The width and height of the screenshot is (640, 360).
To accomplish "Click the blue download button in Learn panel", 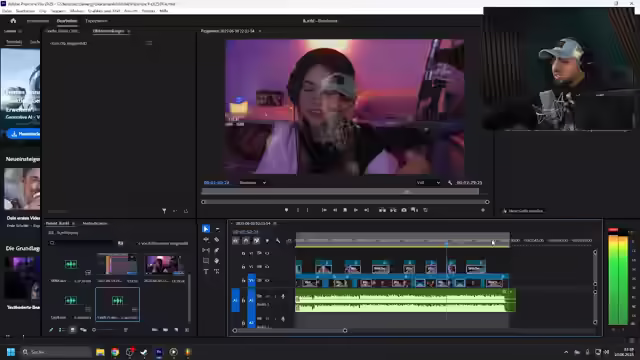I will click(25, 134).
